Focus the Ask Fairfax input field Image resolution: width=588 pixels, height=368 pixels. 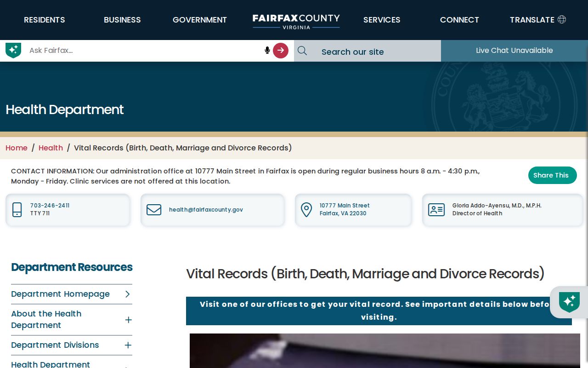[x=145, y=51]
